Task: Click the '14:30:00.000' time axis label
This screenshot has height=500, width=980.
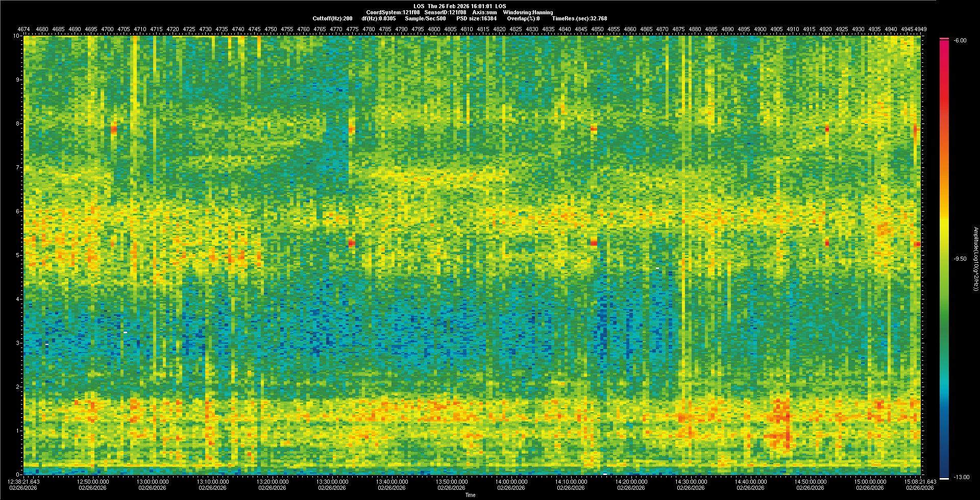Action: click(691, 481)
